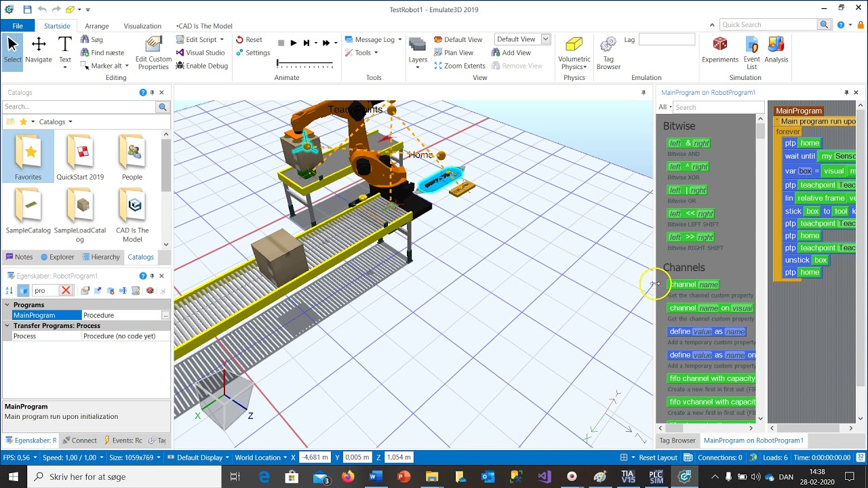The height and width of the screenshot is (488, 868).
Task: Open Firefox from the taskbar
Action: [x=348, y=476]
